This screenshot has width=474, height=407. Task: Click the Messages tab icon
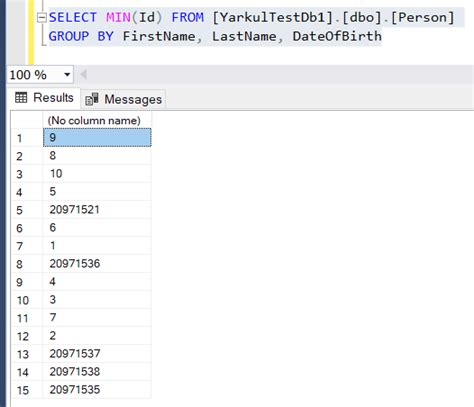(92, 99)
